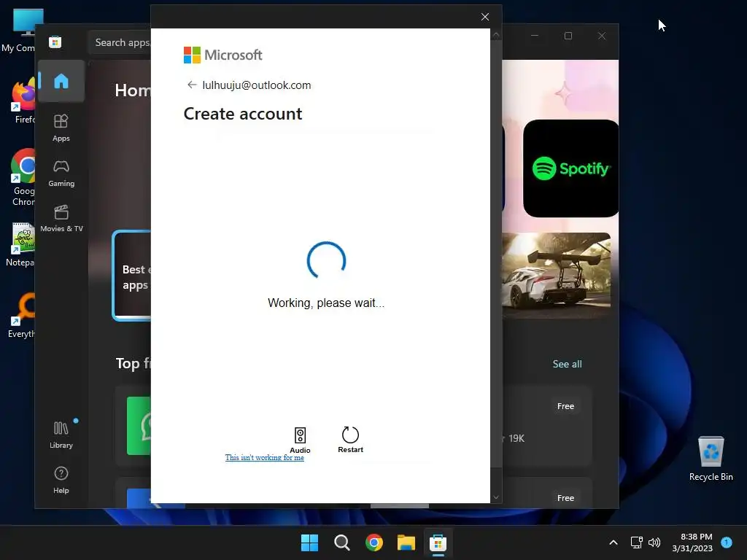Show hidden tray icons chevron
Screen dimensions: 747x560
point(614,542)
